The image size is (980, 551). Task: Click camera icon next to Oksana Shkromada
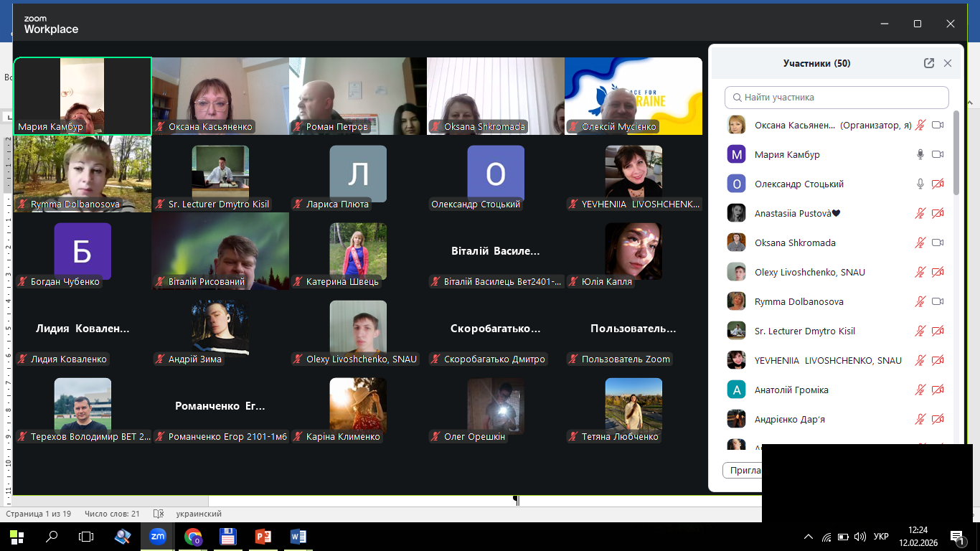[937, 242]
